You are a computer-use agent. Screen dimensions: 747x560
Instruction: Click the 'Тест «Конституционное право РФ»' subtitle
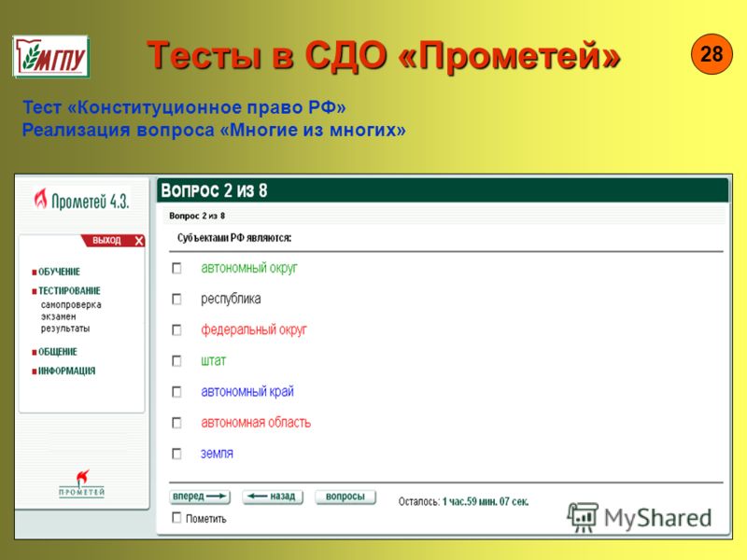pyautogui.click(x=184, y=107)
